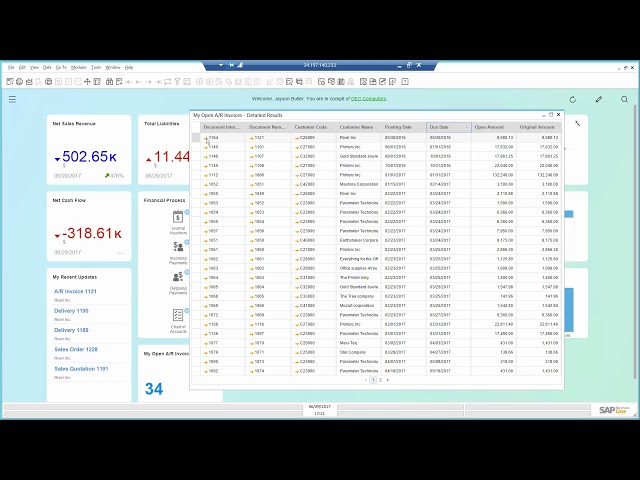Click the Filter funnel toolbar icon
This screenshot has height=480, width=640.
177,82
